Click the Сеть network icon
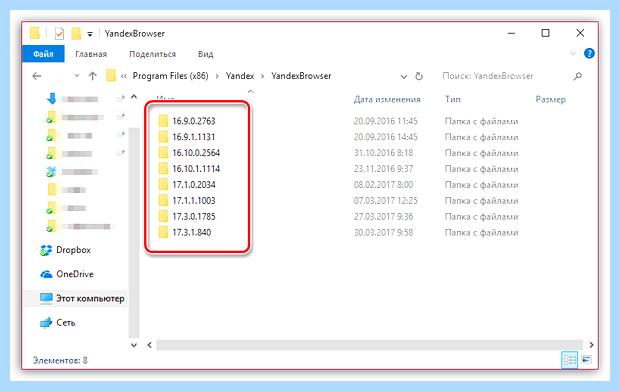620x391 pixels. 46,323
